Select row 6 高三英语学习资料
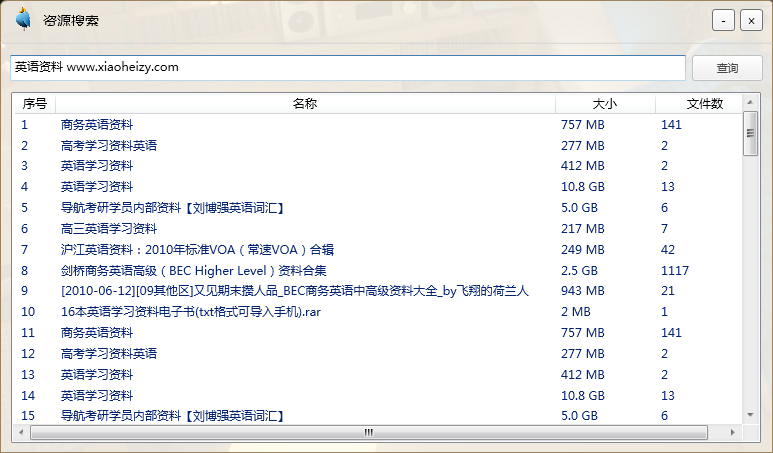Viewport: 773px width, 453px height. (102, 229)
